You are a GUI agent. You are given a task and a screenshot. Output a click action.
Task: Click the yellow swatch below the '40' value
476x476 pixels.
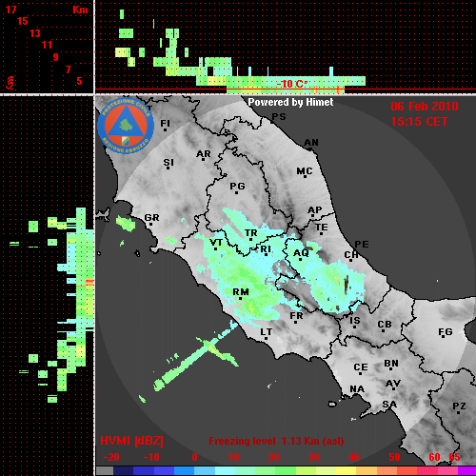pyautogui.click(x=347, y=470)
